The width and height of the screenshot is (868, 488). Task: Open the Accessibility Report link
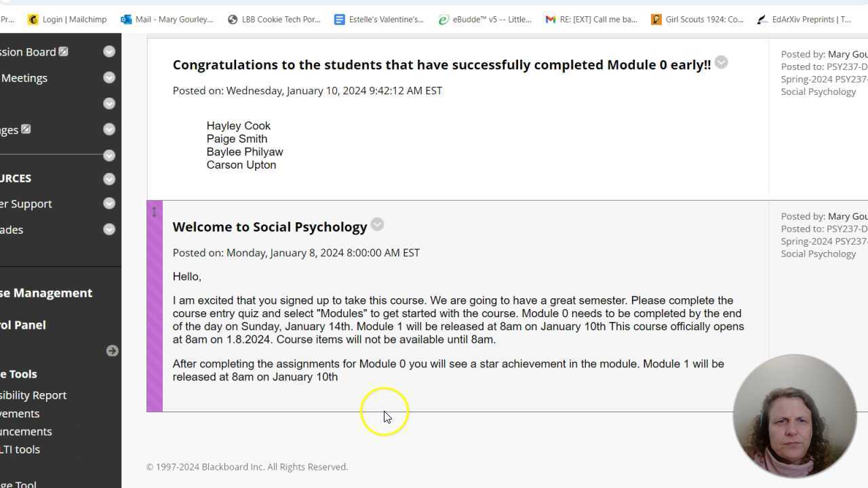click(x=33, y=395)
